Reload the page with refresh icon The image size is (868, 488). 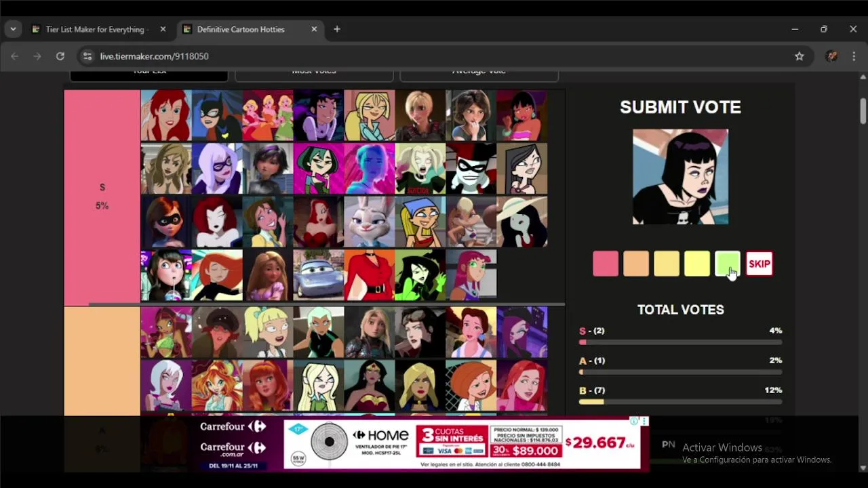click(60, 56)
